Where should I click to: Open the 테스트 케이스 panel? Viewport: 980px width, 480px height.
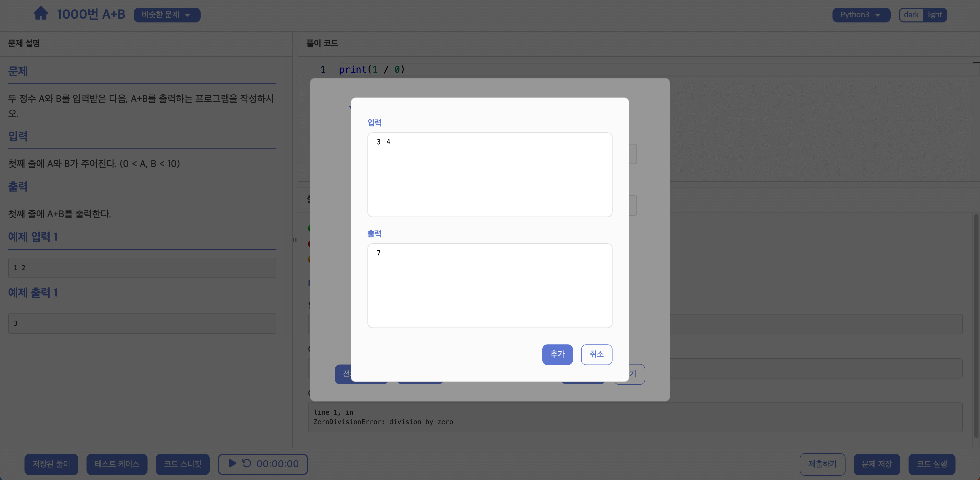point(117,464)
